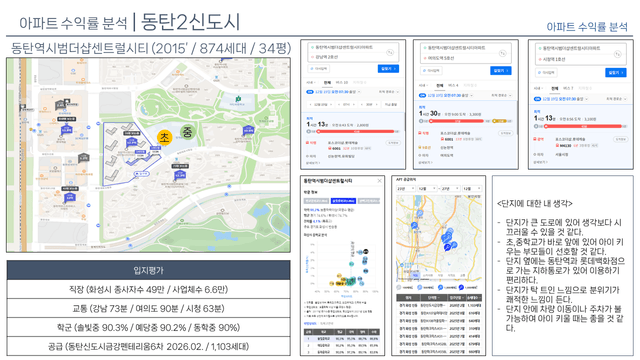Click the topmost magnifier marker on supply map

coord(420,213)
